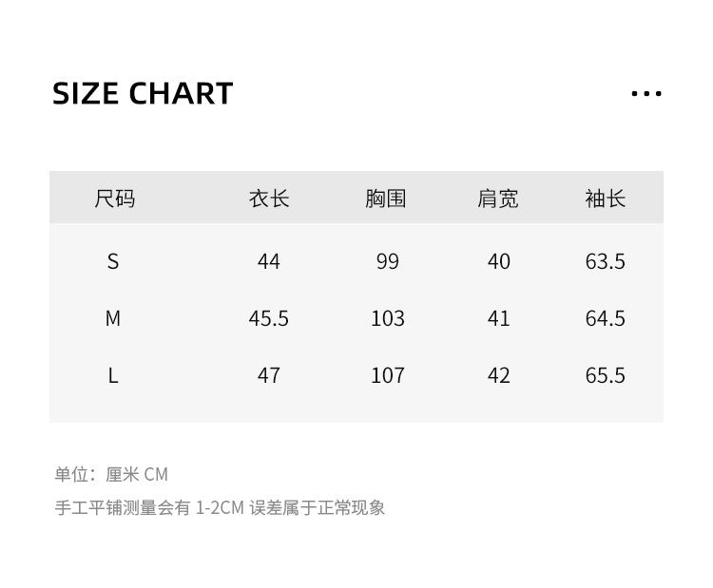Viewport: 713px width, 588px height.
Task: Select the 袖长 column header
Action: tap(606, 199)
